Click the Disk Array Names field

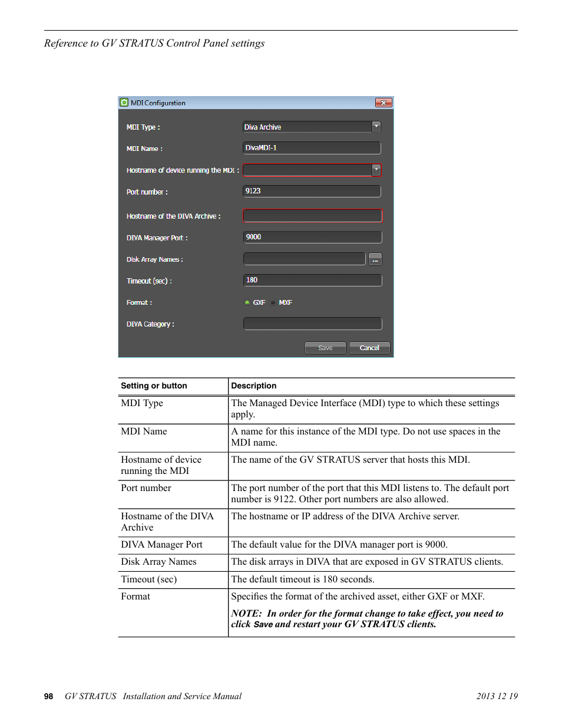pos(305,259)
